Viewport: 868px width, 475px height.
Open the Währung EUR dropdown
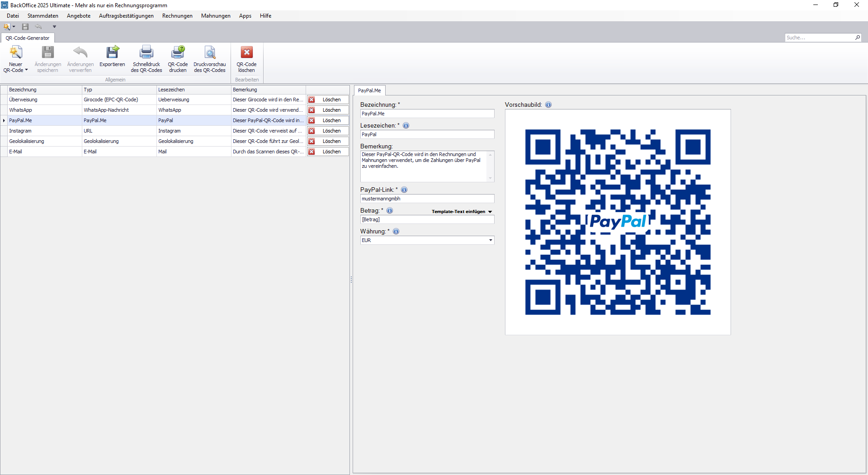(491, 240)
